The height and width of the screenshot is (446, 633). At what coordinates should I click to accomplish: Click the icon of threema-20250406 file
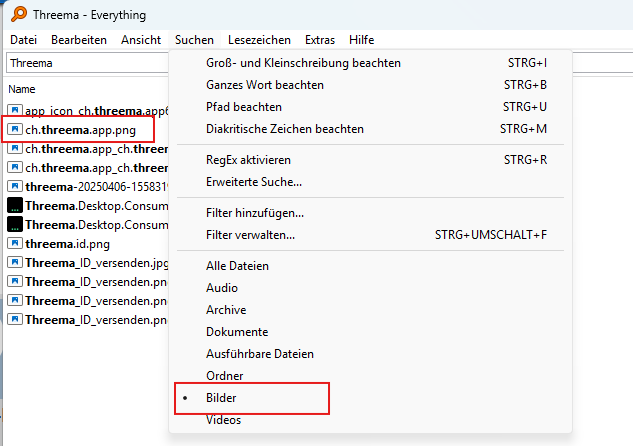click(15, 186)
